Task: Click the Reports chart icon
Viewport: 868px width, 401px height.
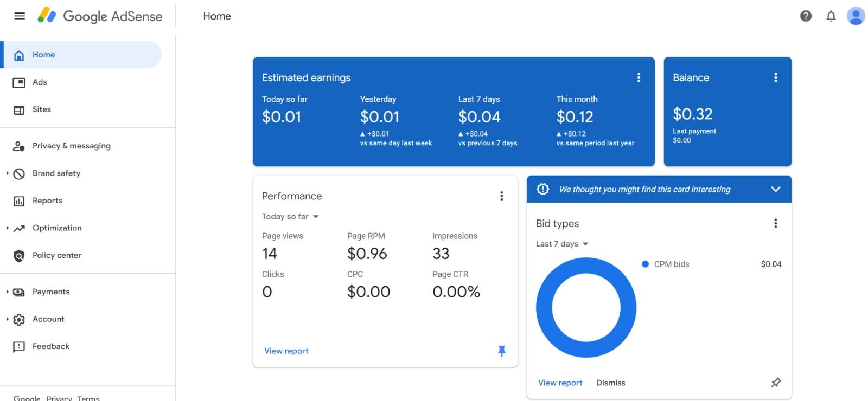Action: tap(19, 201)
